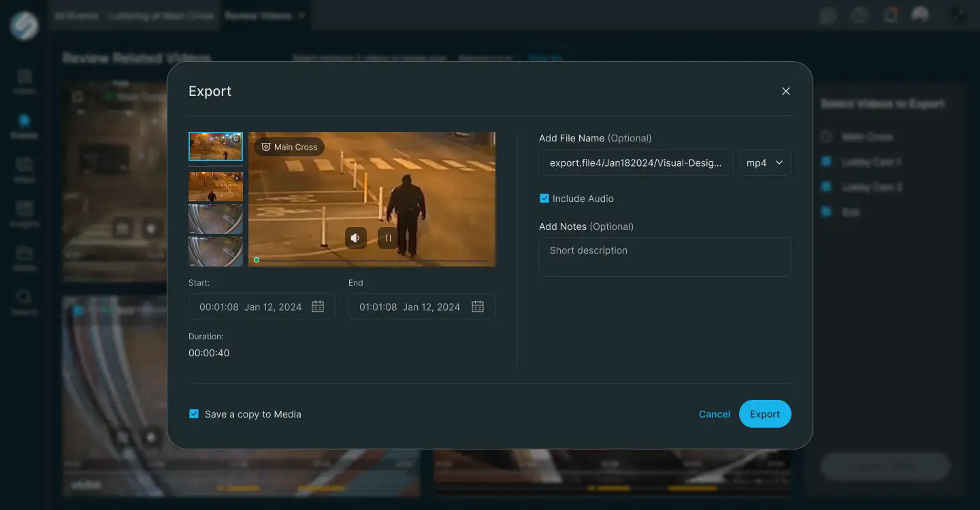Open the chat icon in the background header
The height and width of the screenshot is (510, 980).
point(828,16)
